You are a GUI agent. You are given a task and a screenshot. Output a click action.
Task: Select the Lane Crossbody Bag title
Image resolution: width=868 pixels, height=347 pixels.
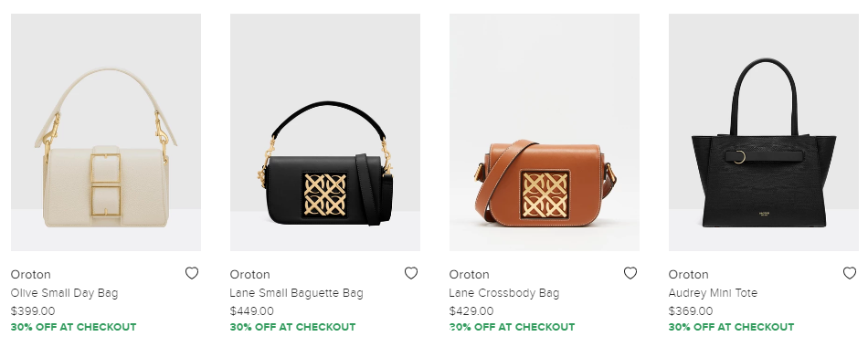pos(503,293)
